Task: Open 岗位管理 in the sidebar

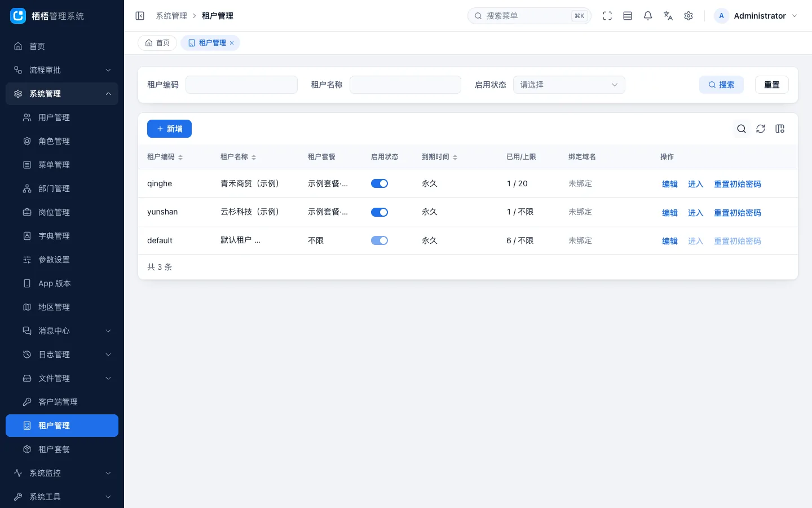Action: (62, 212)
